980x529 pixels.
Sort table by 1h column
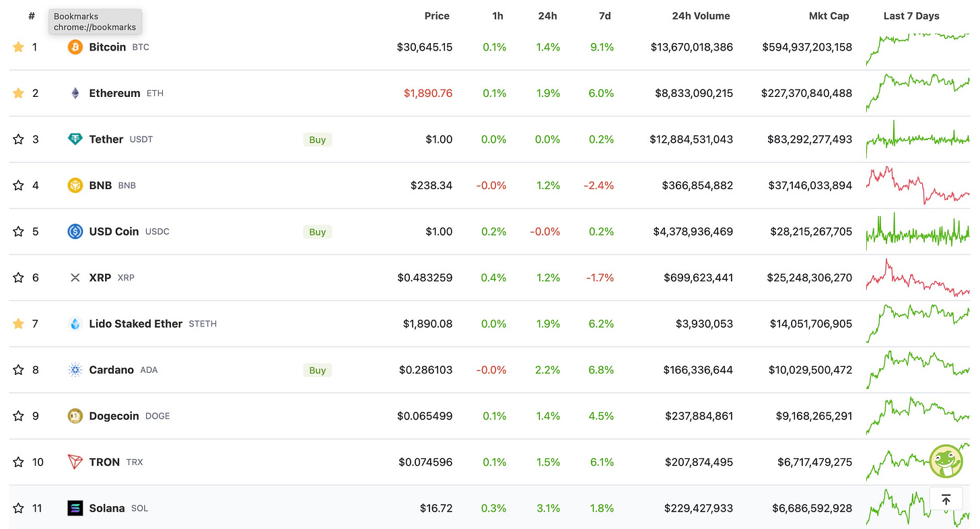tap(497, 15)
